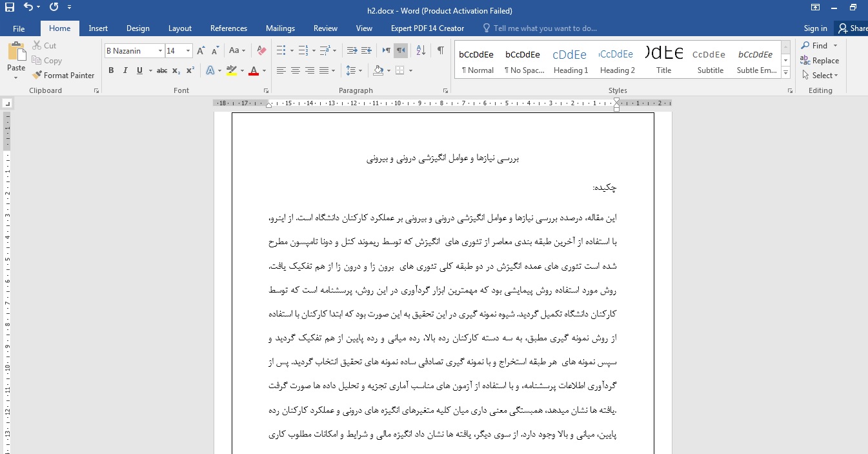This screenshot has height=454, width=868.
Task: Open the Change Case dropdown
Action: pos(237,50)
